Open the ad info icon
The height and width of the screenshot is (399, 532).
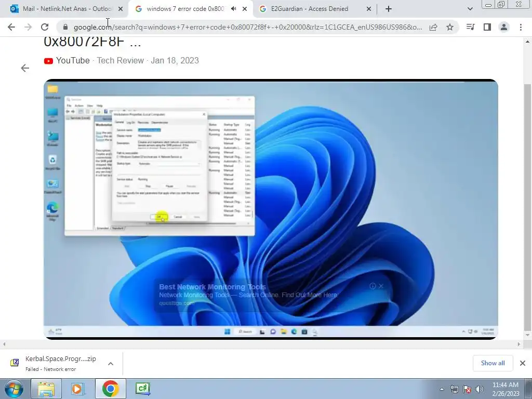point(373,286)
